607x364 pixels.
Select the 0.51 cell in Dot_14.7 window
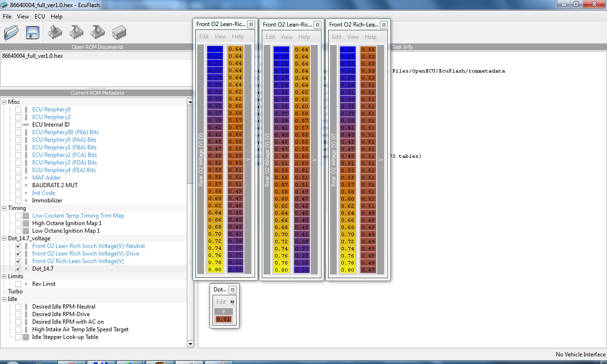click(223, 319)
